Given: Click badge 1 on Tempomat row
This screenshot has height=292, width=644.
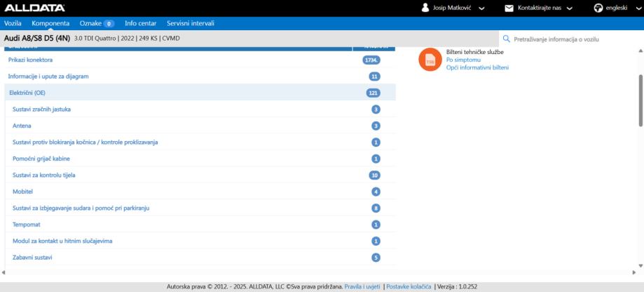Looking at the screenshot, I should tap(376, 225).
